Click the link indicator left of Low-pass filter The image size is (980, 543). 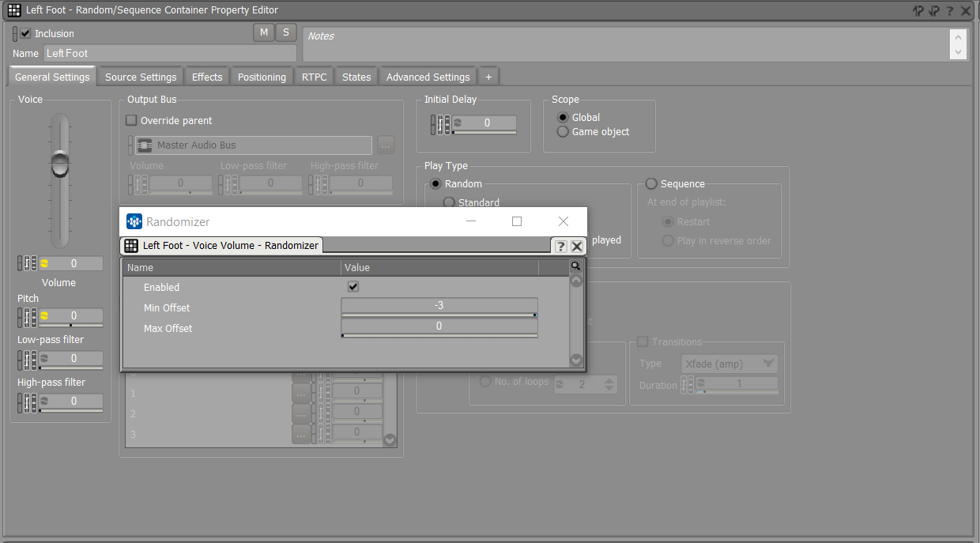tap(21, 360)
